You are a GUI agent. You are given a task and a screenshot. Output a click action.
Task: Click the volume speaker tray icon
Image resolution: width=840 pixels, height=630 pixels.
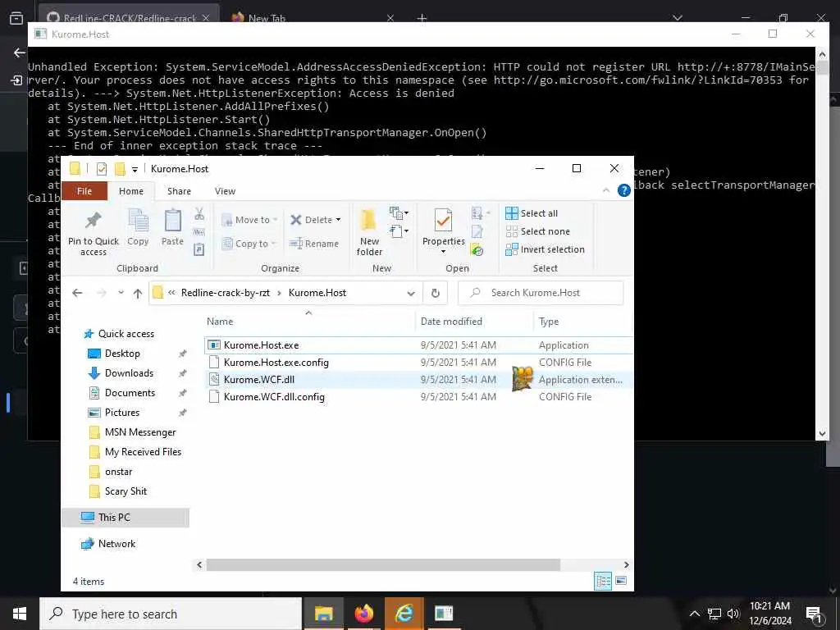coord(733,614)
